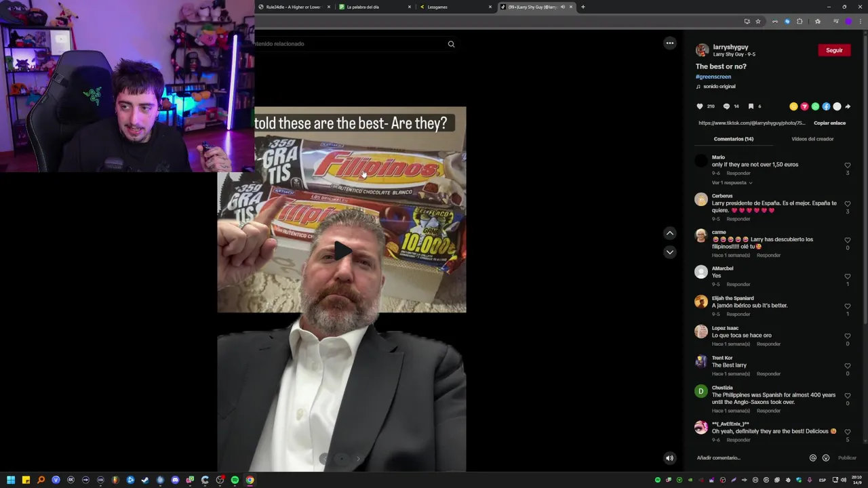Screen dimensions: 868x488
Task: Like Trent Kor's comment
Action: pos(847,366)
